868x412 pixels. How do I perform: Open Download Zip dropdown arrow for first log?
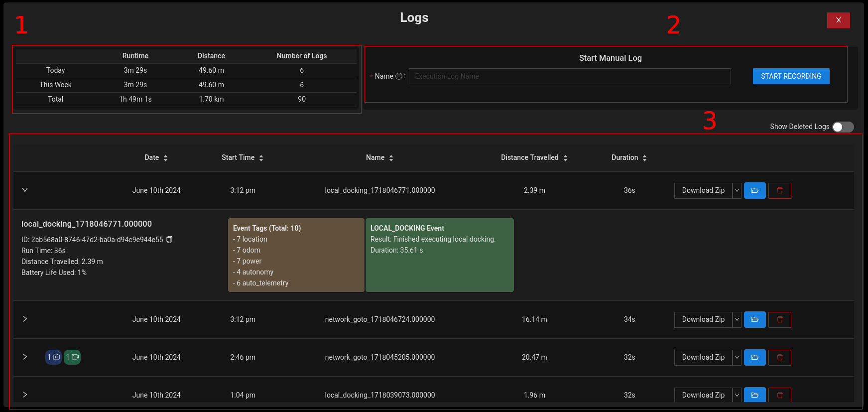click(737, 191)
